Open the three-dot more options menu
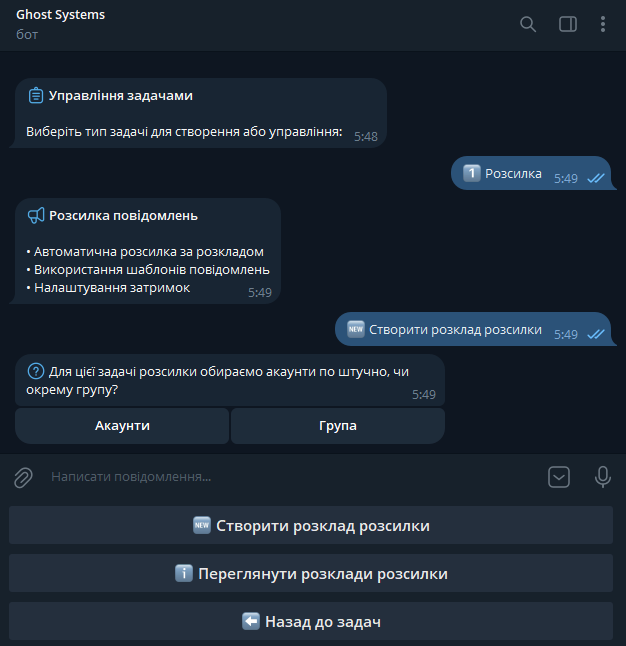The width and height of the screenshot is (626, 646). (x=603, y=24)
